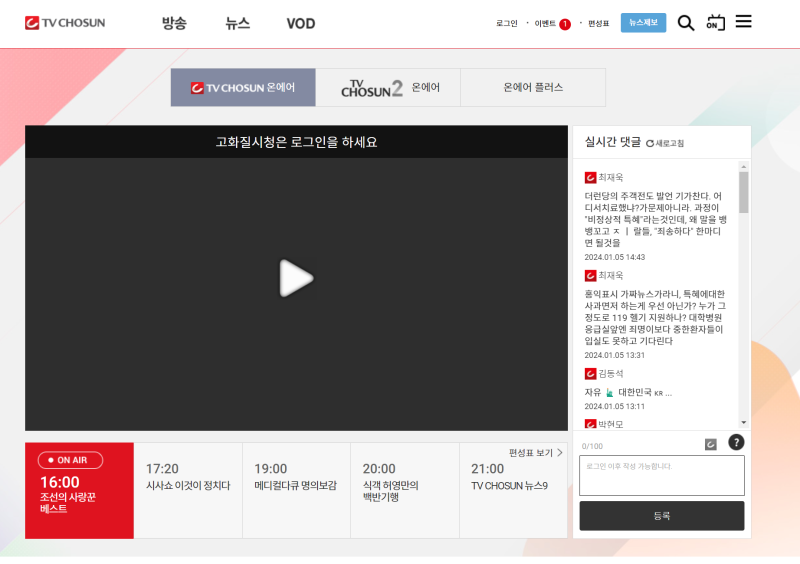Viewport: 800px width, 564px height.
Task: Click the ON AIR badge
Action: click(70, 460)
